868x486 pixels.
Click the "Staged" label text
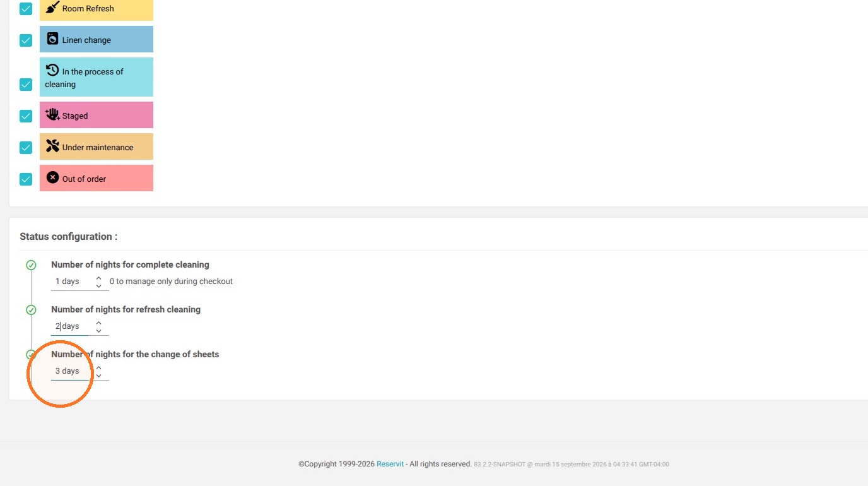coord(75,116)
